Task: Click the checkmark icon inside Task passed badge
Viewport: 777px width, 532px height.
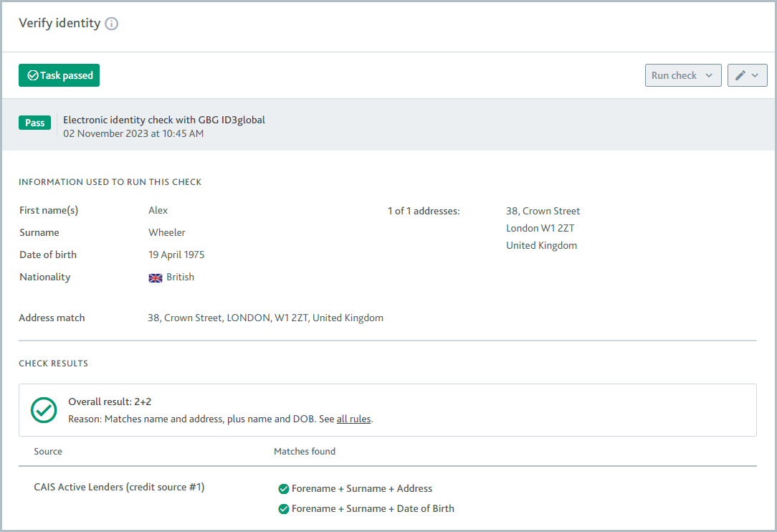Action: coord(32,75)
